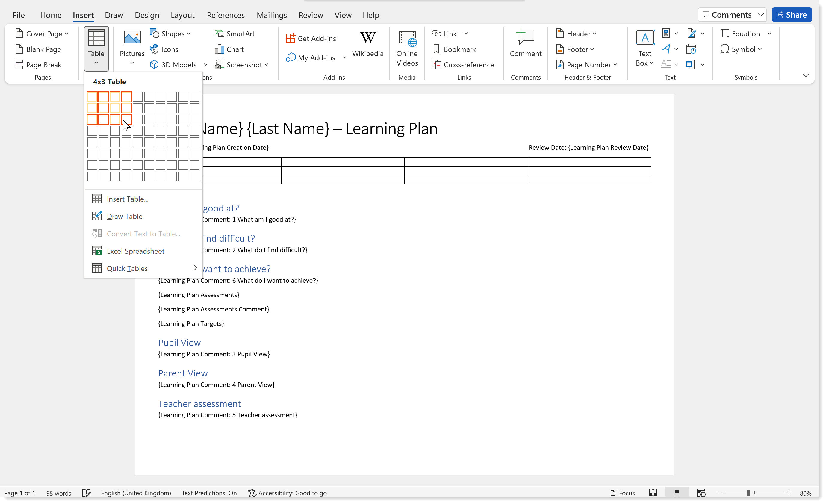Open language English (United Kingdom) setting
Viewport: 826px width, 504px height.
136,493
